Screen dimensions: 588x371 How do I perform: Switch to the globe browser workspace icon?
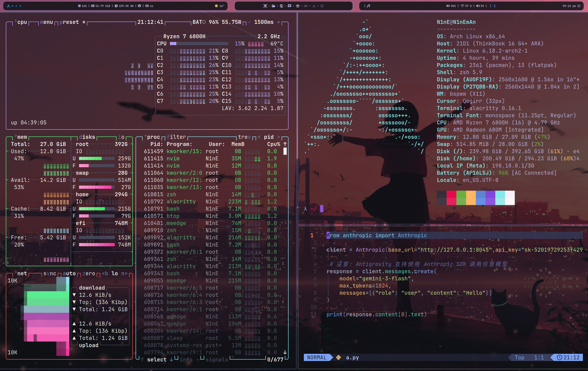click(281, 6)
